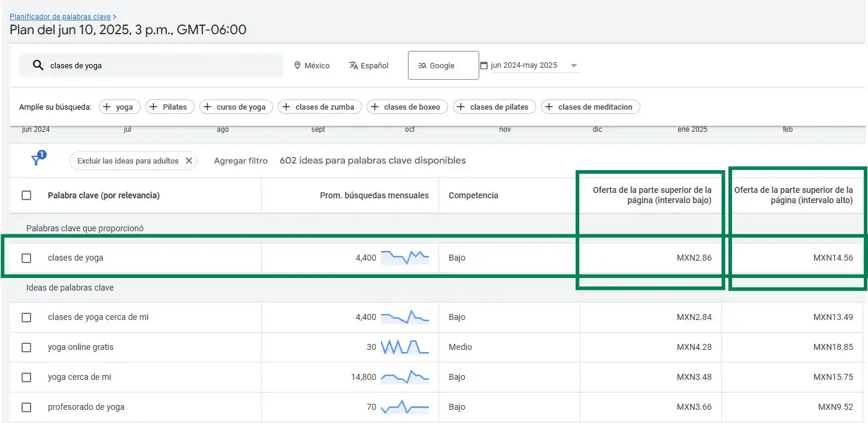
Task: Add 'clases de meditacion' suggestion chip
Action: coord(591,107)
